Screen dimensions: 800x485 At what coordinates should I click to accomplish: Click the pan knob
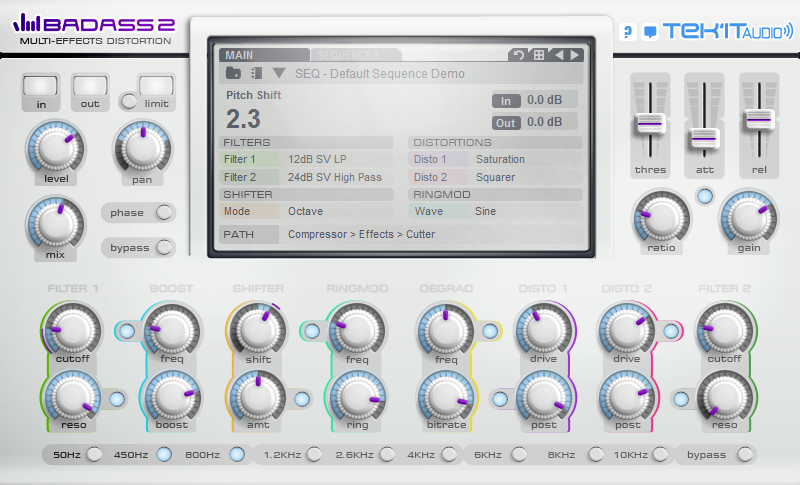[143, 148]
